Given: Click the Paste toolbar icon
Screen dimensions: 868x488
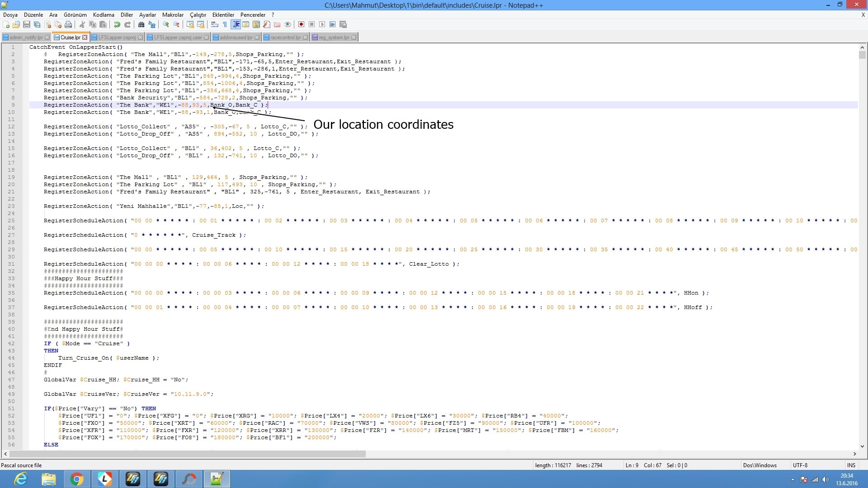Looking at the screenshot, I should pyautogui.click(x=103, y=24).
